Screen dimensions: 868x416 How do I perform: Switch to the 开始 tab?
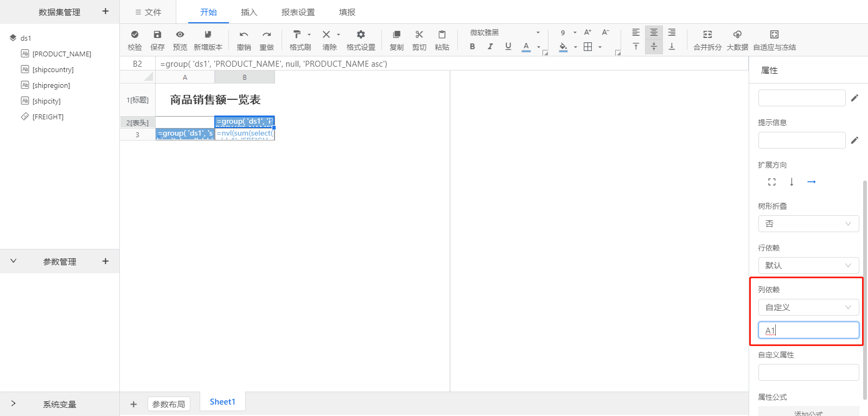pyautogui.click(x=208, y=12)
